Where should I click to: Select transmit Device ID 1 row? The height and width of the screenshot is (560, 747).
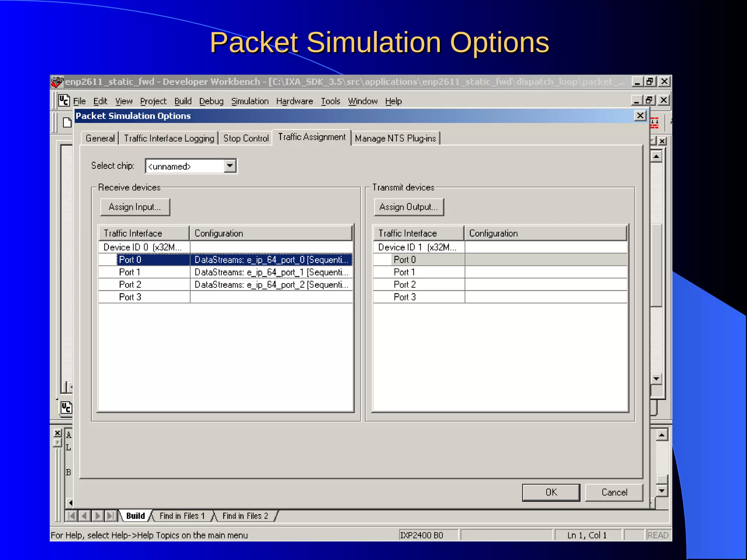pyautogui.click(x=500, y=247)
